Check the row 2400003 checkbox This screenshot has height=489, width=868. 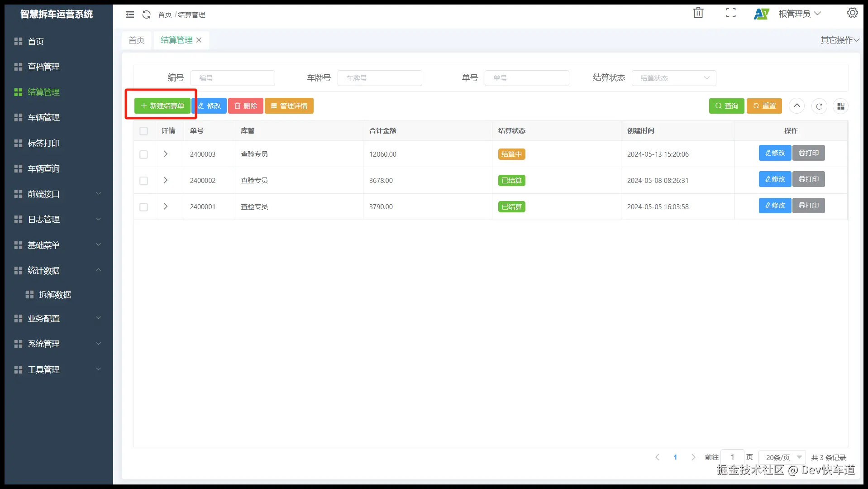[144, 154]
